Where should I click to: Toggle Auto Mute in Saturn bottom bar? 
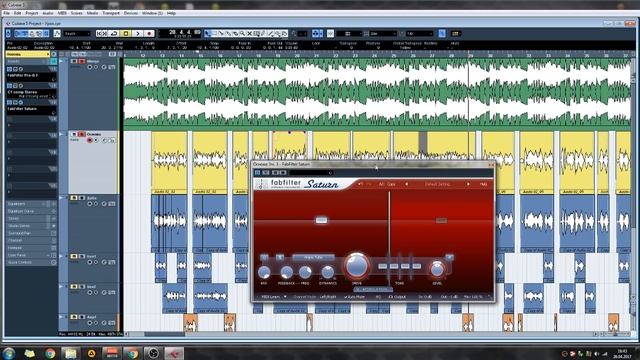(355, 297)
